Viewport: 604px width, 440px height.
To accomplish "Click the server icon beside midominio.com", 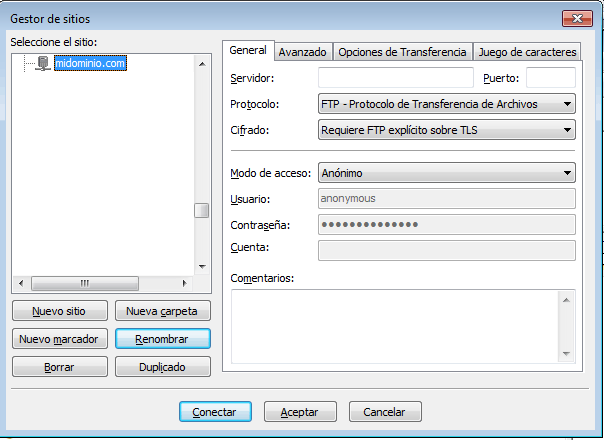I will coord(42,63).
